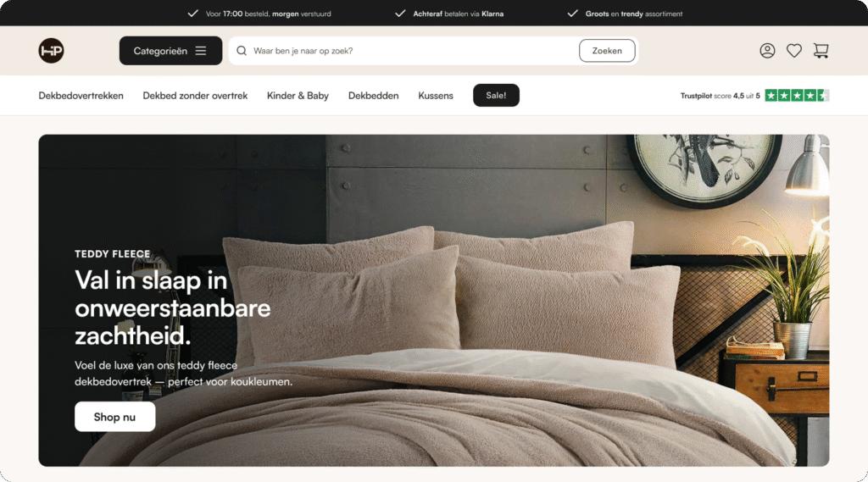The image size is (868, 482).
Task: Open the shopping cart icon
Action: click(x=821, y=50)
